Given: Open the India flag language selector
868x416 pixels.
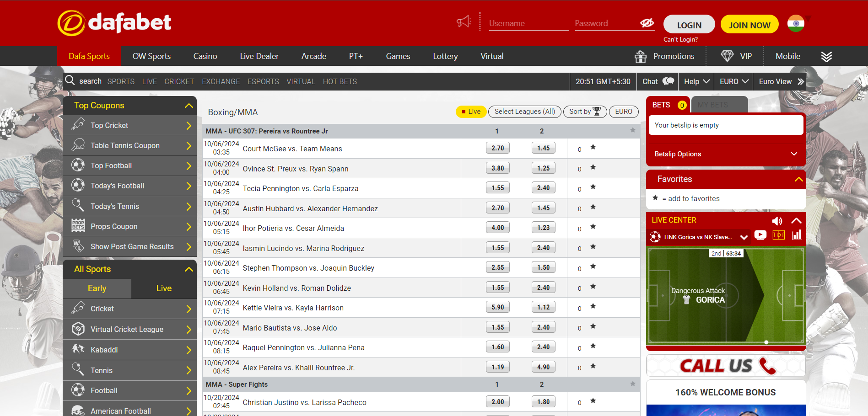Looking at the screenshot, I should [796, 23].
